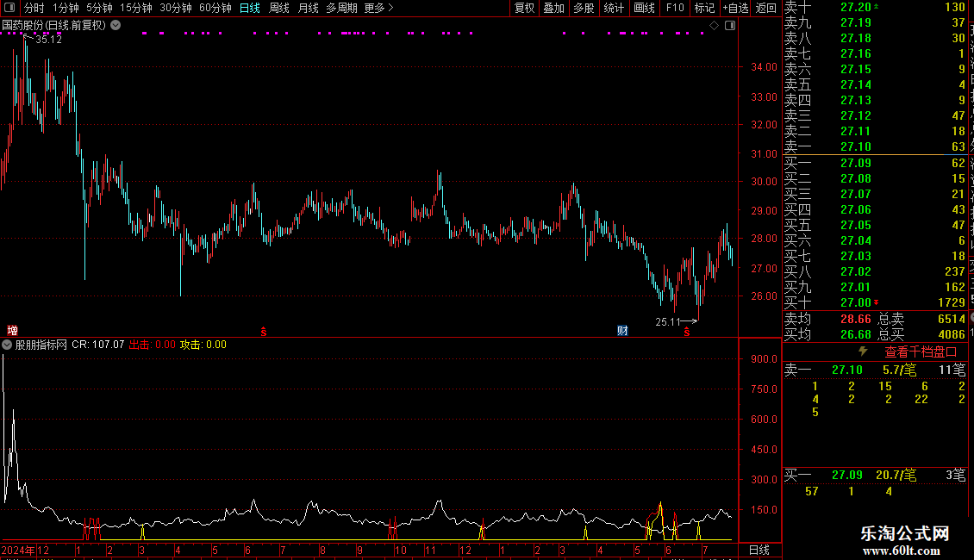This screenshot has width=974, height=560.
Task: Open 画线 drawing tools
Action: tap(644, 8)
